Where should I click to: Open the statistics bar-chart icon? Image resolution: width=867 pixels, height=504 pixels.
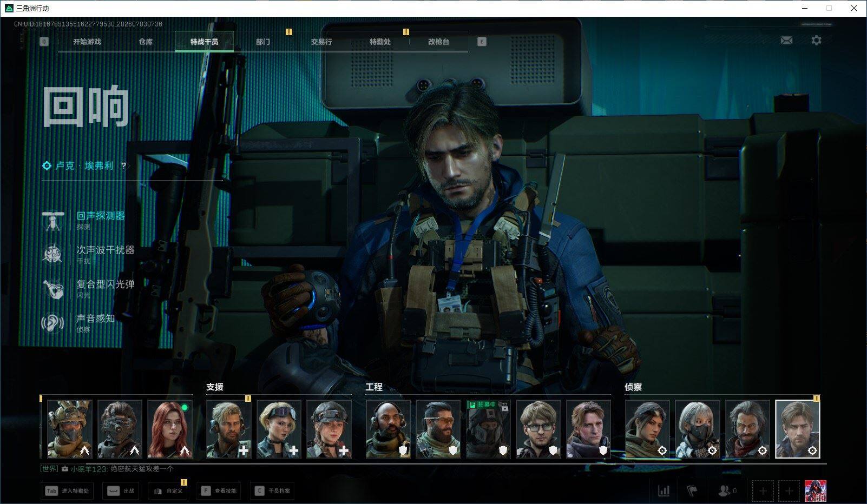[x=664, y=491]
